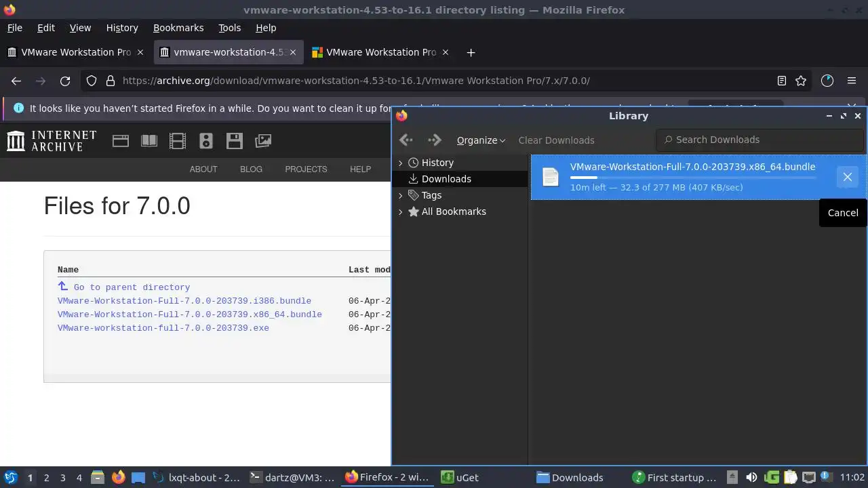Open the Audio speaker icon in Archive header
Viewport: 868px width, 488px height.
(x=206, y=141)
